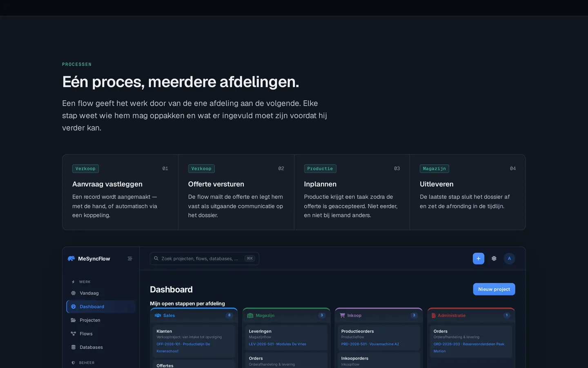
Task: Click the Nieuw project button
Action: (x=494, y=289)
